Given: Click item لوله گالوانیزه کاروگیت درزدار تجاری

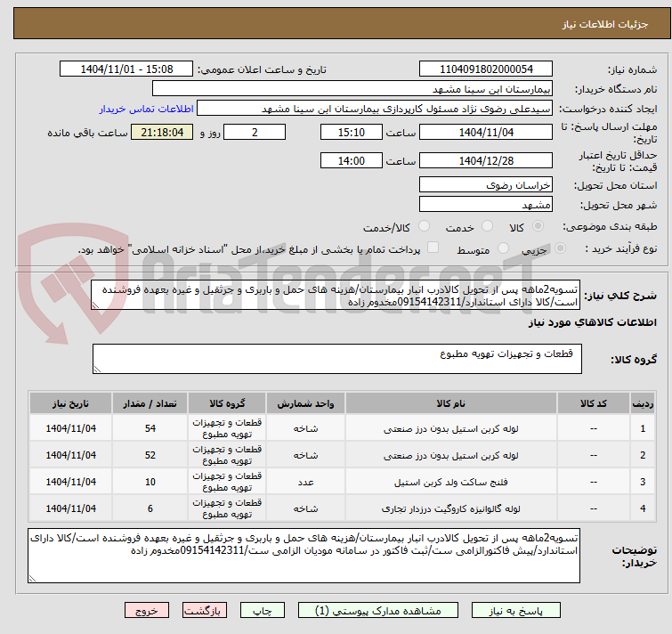Looking at the screenshot, I should (451, 508).
